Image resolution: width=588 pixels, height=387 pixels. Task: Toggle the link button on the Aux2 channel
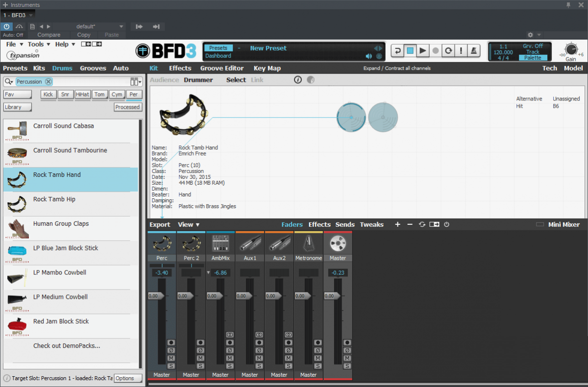(x=289, y=335)
